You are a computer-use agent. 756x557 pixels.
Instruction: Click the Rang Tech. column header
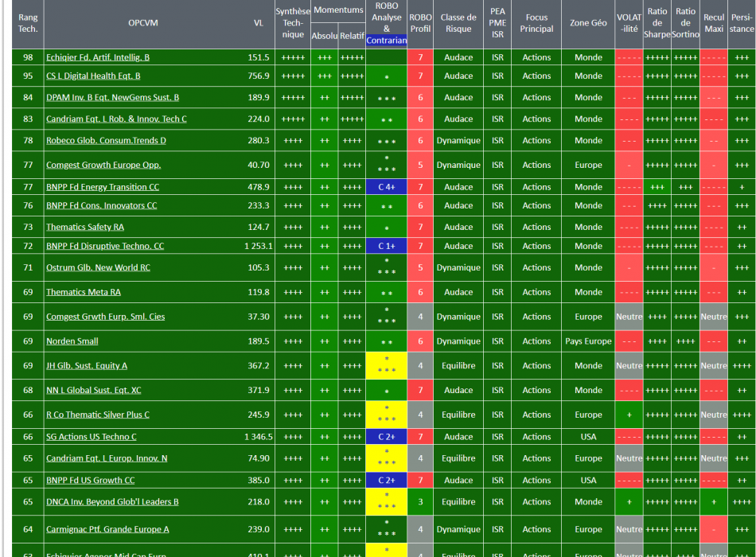28,23
